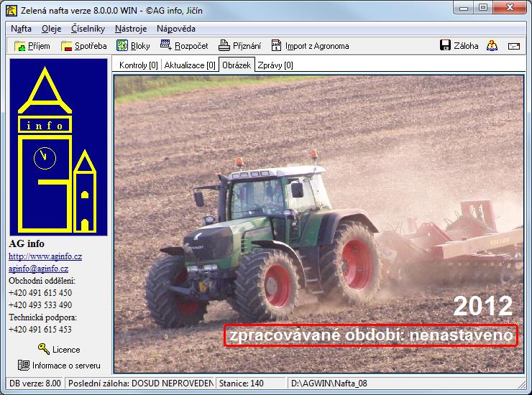Switch to the Zprávy [0] tab

pos(275,65)
